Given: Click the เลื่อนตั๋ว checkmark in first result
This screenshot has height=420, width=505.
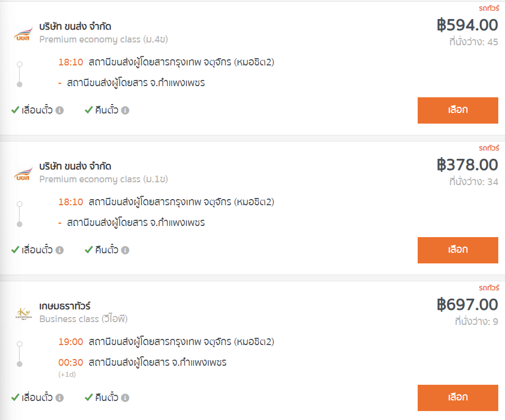Looking at the screenshot, I should point(15,110).
